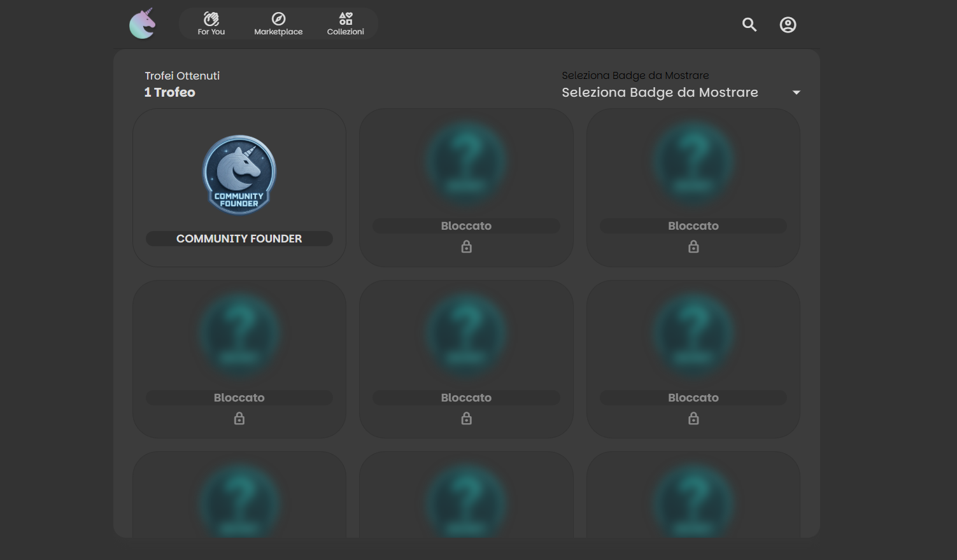The image size is (957, 560).
Task: Open the user profile icon
Action: coord(788,24)
